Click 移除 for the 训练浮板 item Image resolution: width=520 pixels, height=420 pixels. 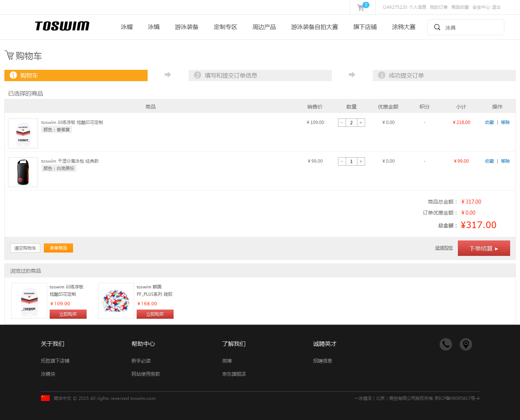[x=505, y=122]
